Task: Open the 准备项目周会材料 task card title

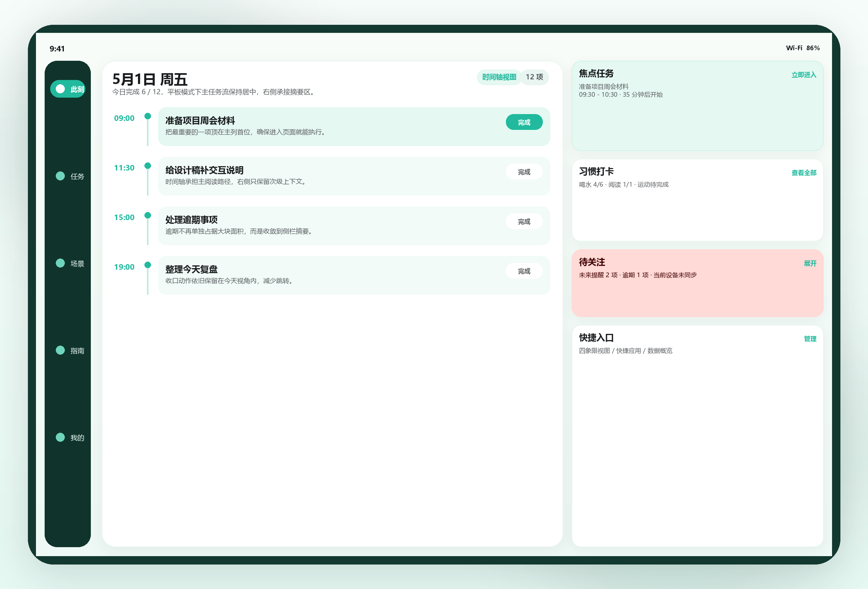Action: tap(200, 121)
